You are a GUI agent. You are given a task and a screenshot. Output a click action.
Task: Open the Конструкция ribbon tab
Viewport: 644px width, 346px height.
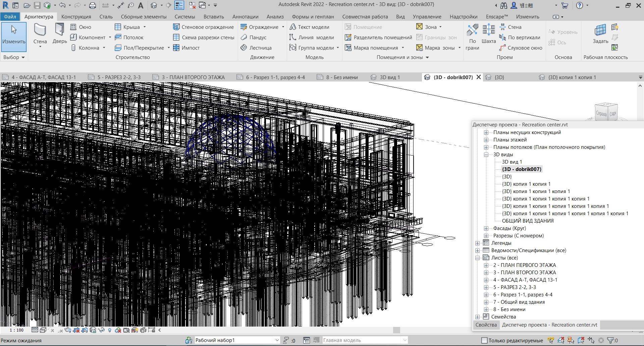tap(76, 16)
